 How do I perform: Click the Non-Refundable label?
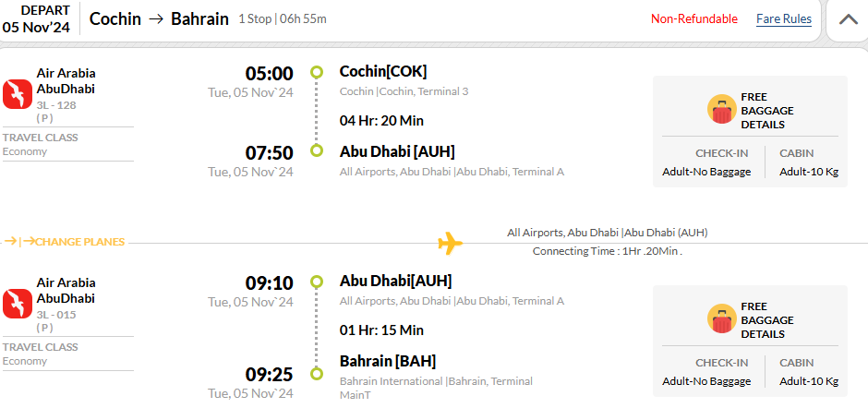point(694,18)
